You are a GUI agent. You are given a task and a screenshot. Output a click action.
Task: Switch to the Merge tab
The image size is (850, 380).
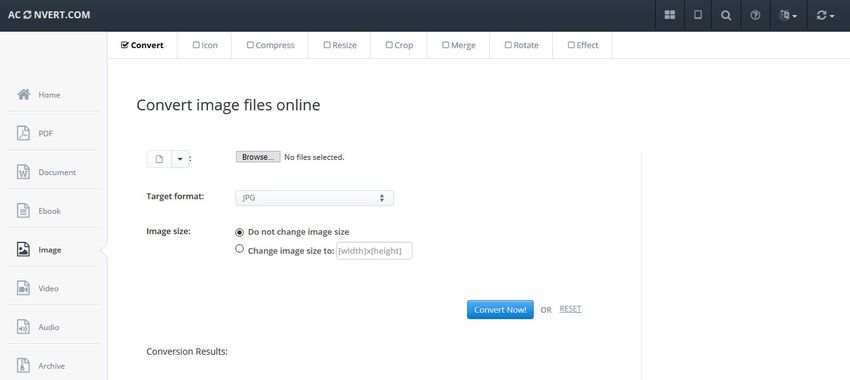(459, 45)
